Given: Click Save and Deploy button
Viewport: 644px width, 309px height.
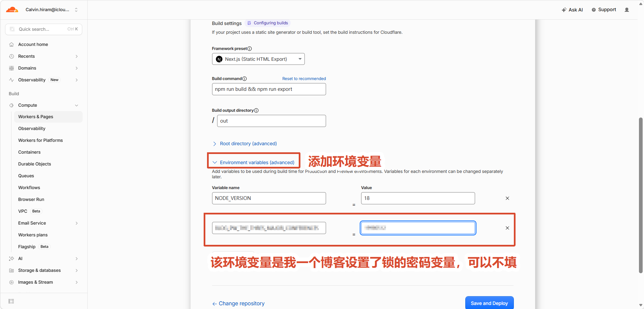Looking at the screenshot, I should [x=489, y=303].
